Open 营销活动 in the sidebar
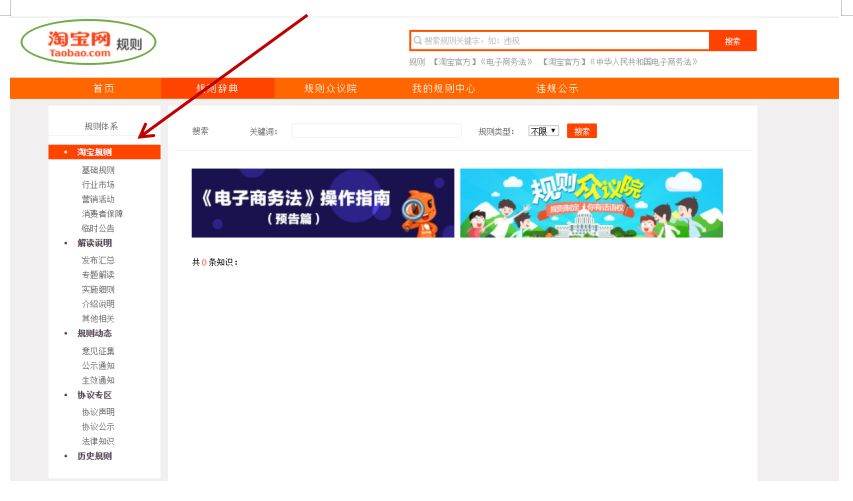 98,200
